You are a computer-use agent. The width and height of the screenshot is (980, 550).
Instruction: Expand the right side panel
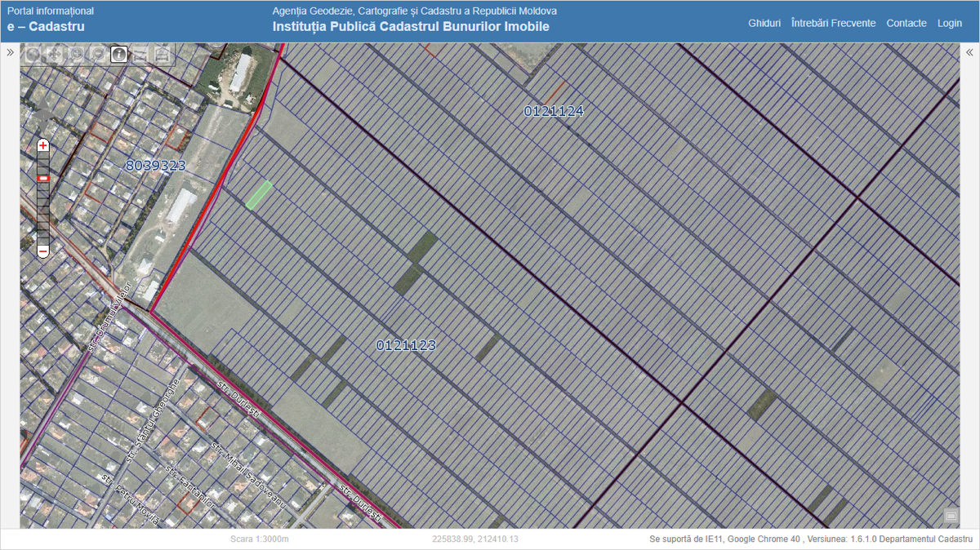[969, 52]
